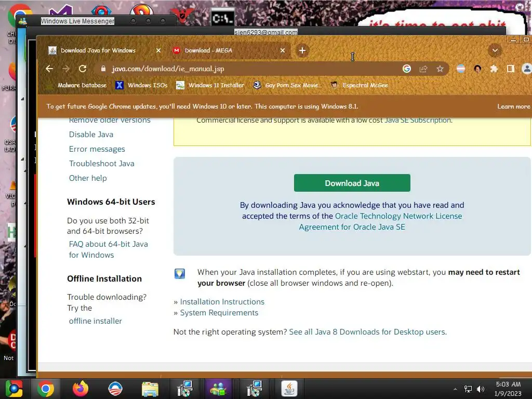
Task: Select the Windows Live Messenger window title
Action: pyautogui.click(x=77, y=21)
